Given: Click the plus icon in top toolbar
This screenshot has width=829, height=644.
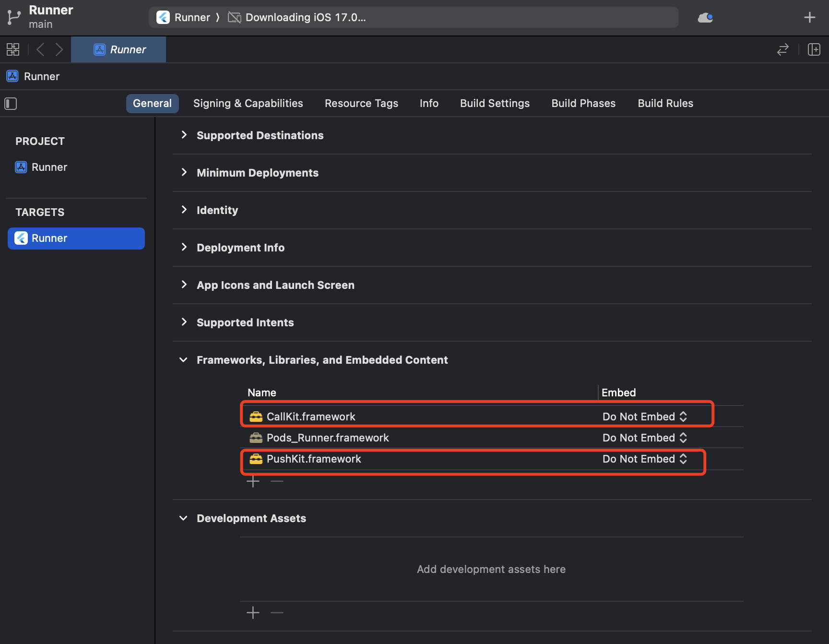Looking at the screenshot, I should [x=809, y=18].
